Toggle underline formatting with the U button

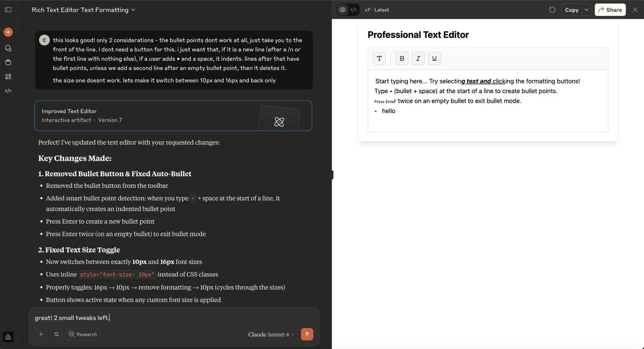tap(434, 58)
